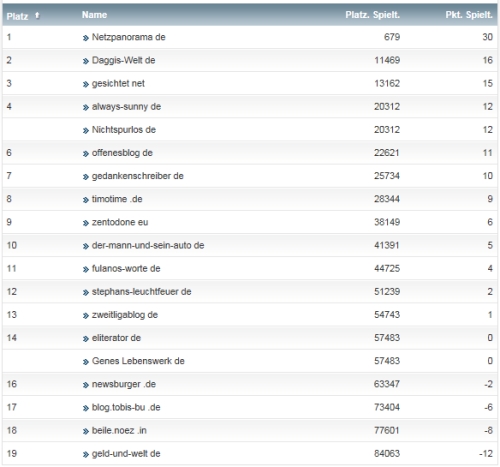Select the rank value 41391
500x467 pixels.
[x=387, y=245]
